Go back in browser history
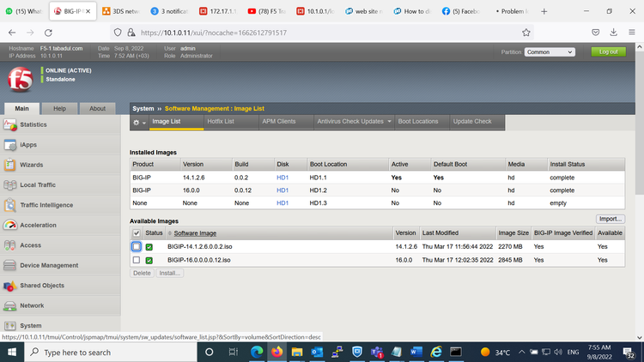This screenshot has height=362, width=644. (x=12, y=33)
